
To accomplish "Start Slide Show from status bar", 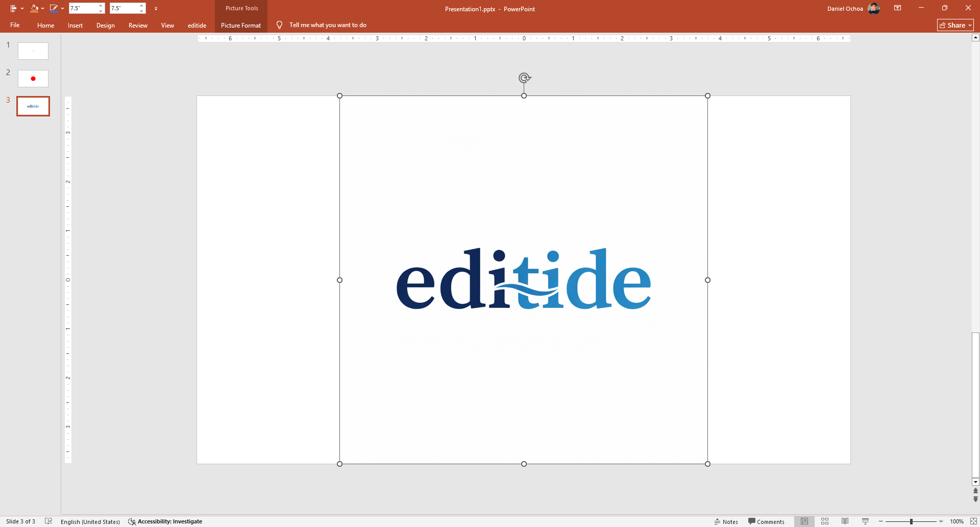I will coord(866,521).
